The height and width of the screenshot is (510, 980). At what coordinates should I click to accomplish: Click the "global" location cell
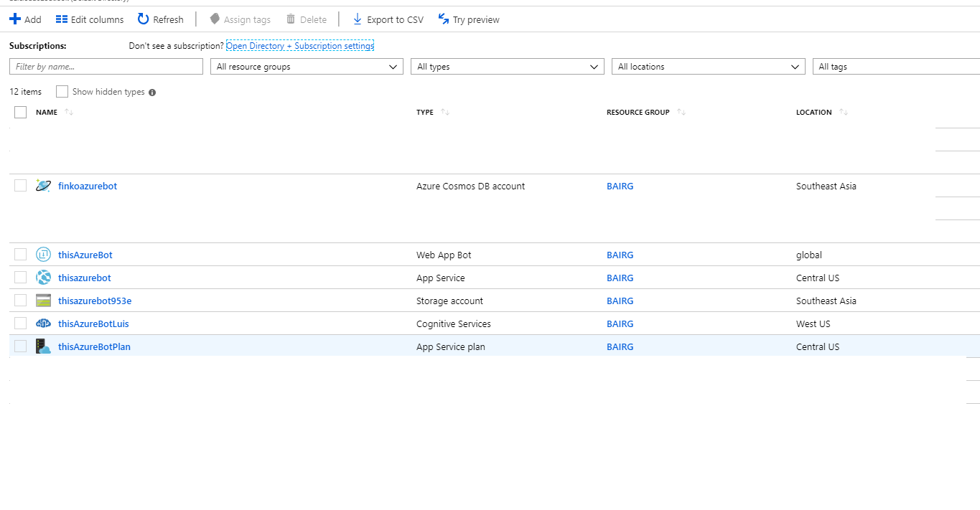pos(809,255)
